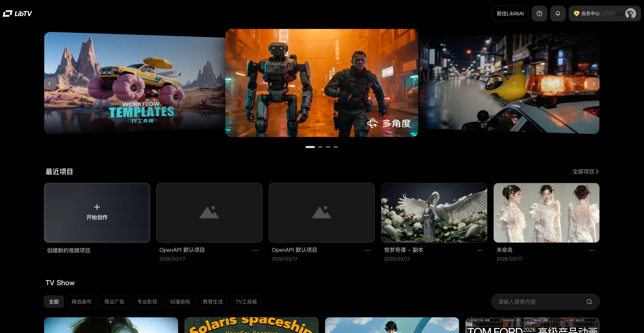
Task: Open the 惊梦奇谭 project thumbnail
Action: (x=434, y=213)
